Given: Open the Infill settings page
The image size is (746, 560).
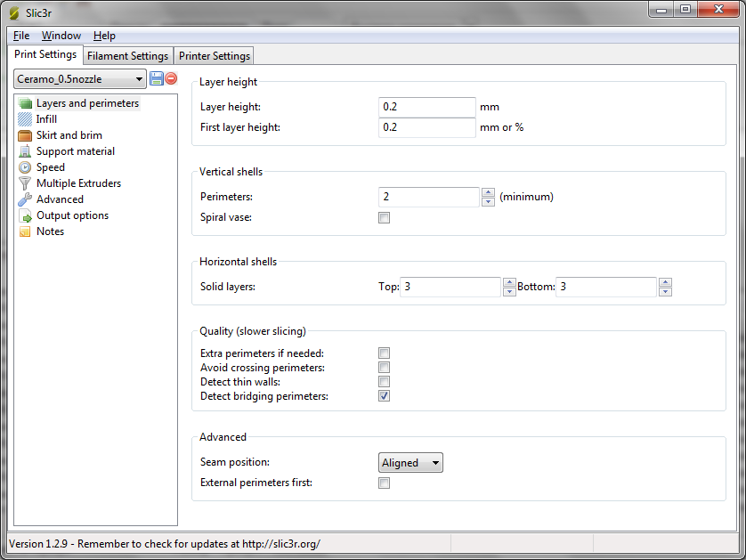Looking at the screenshot, I should tap(46, 119).
